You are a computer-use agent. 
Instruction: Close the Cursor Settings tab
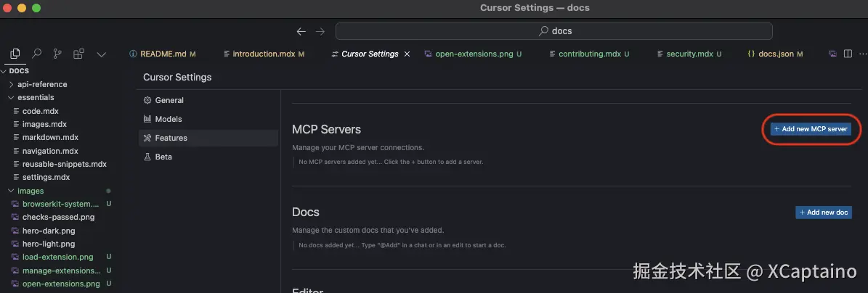[407, 54]
